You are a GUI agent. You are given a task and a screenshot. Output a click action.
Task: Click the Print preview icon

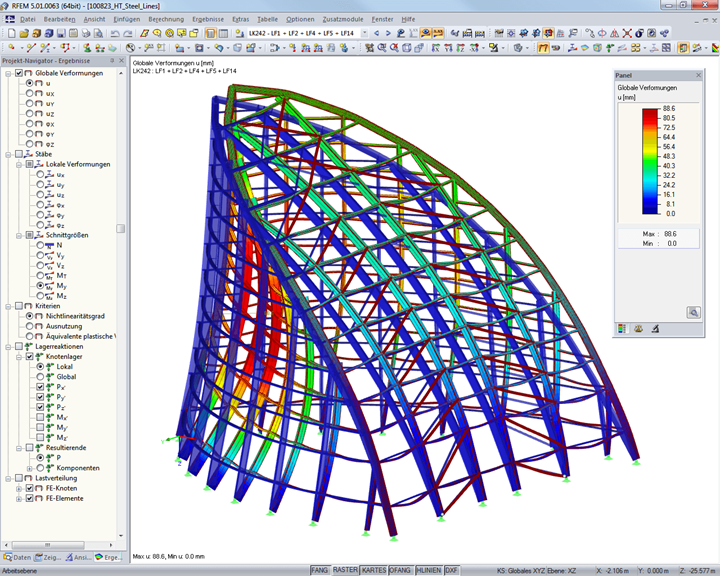point(99,33)
